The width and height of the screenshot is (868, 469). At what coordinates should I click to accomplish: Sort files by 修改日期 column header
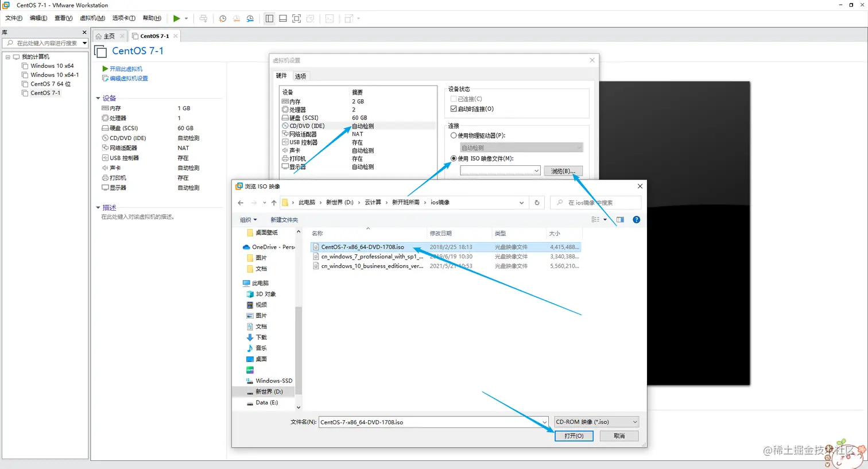(x=440, y=234)
